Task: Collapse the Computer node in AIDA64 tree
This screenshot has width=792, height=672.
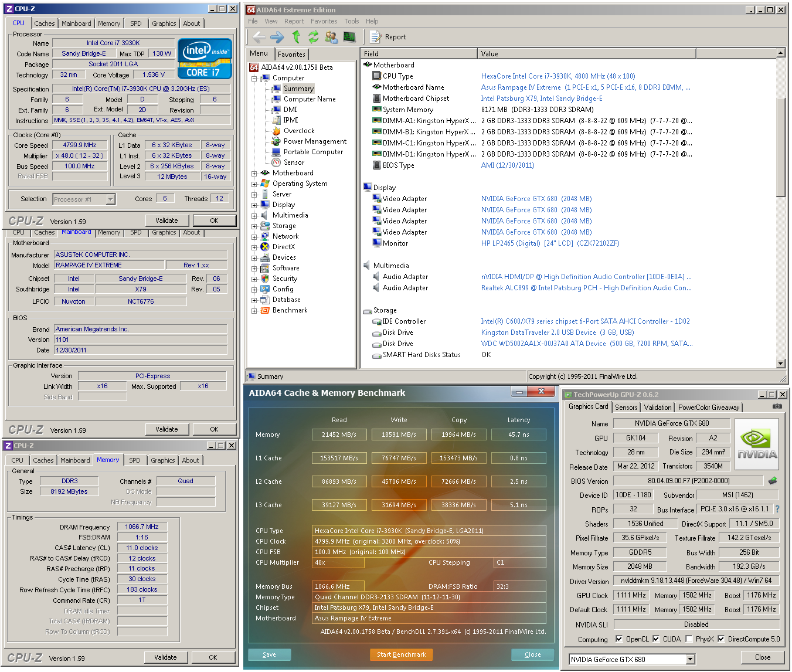Action: click(x=254, y=78)
